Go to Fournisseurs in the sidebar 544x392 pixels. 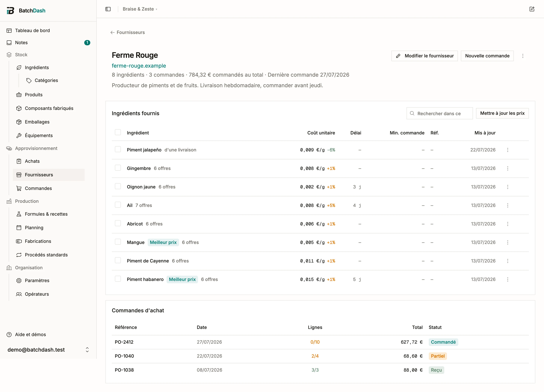[49, 175]
